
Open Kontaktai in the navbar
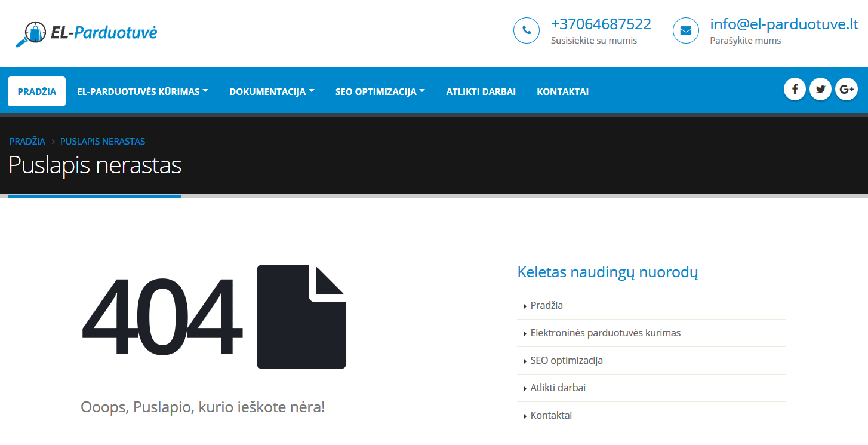click(563, 92)
